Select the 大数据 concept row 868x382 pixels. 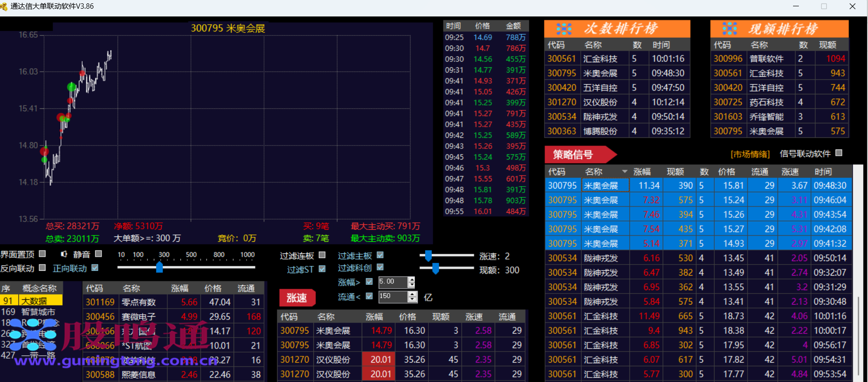[31, 301]
